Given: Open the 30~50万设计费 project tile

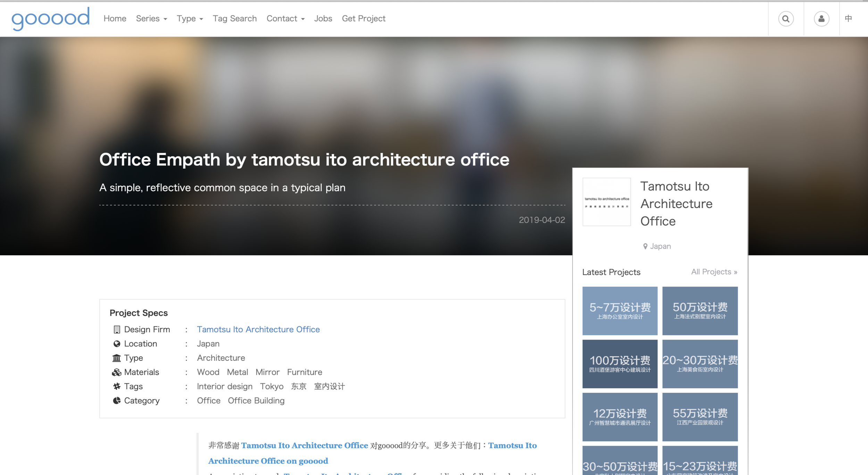Looking at the screenshot, I should coord(620,460).
